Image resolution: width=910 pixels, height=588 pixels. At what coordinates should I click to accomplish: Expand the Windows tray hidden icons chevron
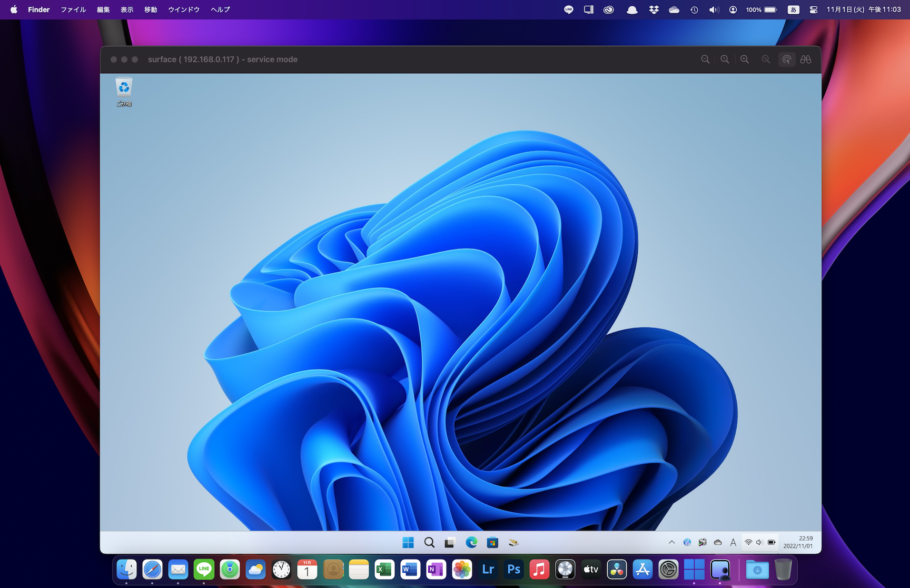(671, 542)
